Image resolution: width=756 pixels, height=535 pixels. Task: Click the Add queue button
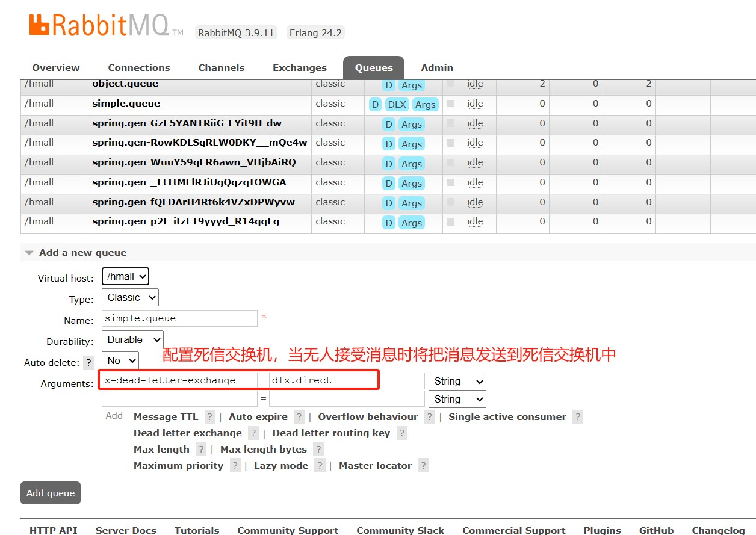point(51,493)
